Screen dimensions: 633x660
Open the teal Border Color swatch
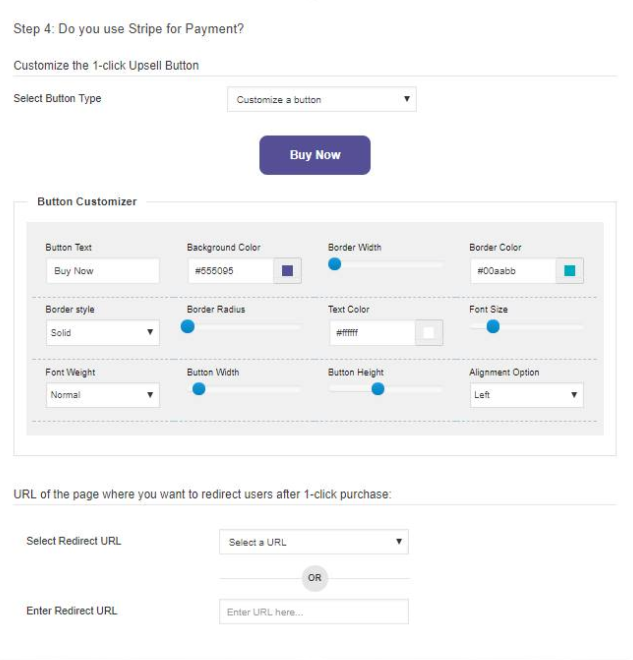(x=570, y=271)
